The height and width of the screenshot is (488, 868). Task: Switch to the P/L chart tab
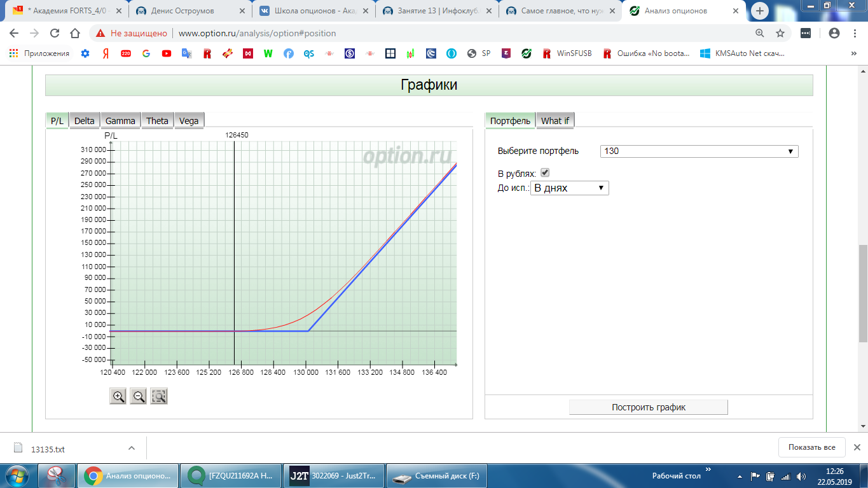pyautogui.click(x=57, y=120)
